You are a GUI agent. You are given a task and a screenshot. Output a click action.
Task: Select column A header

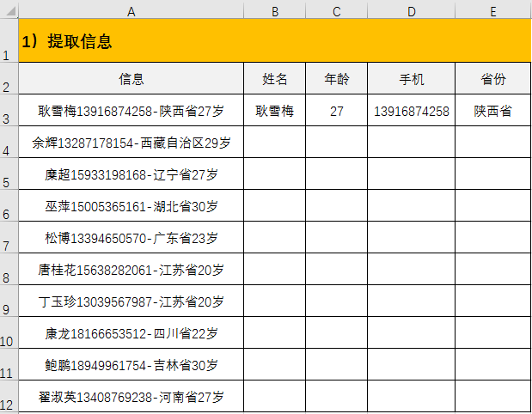pos(131,11)
